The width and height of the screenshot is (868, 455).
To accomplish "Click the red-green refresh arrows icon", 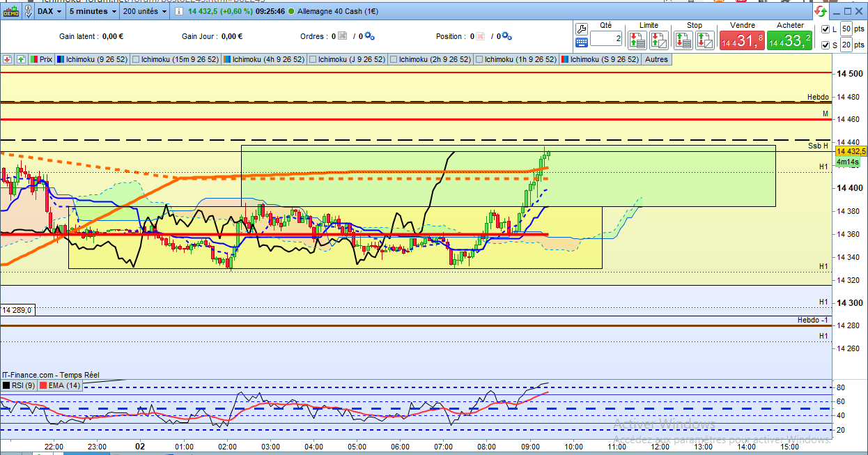I will pos(821,11).
